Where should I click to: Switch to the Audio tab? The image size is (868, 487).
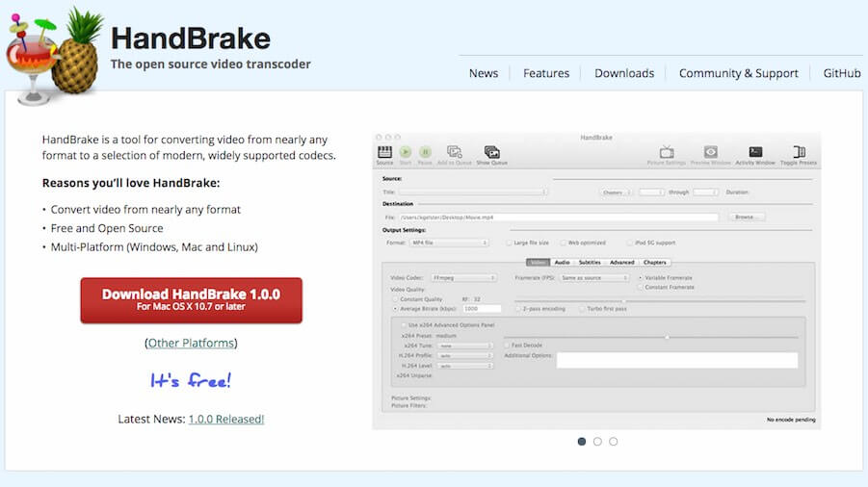pyautogui.click(x=562, y=262)
